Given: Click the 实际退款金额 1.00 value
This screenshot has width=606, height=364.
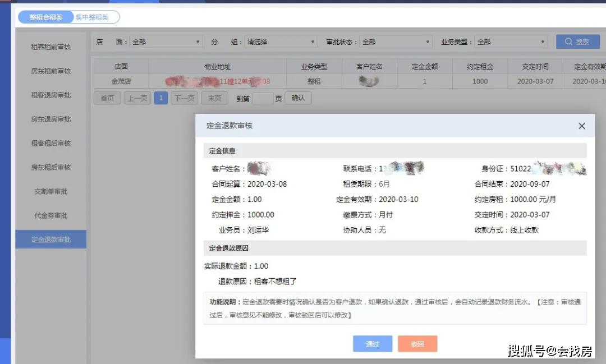Looking at the screenshot, I should (x=261, y=266).
